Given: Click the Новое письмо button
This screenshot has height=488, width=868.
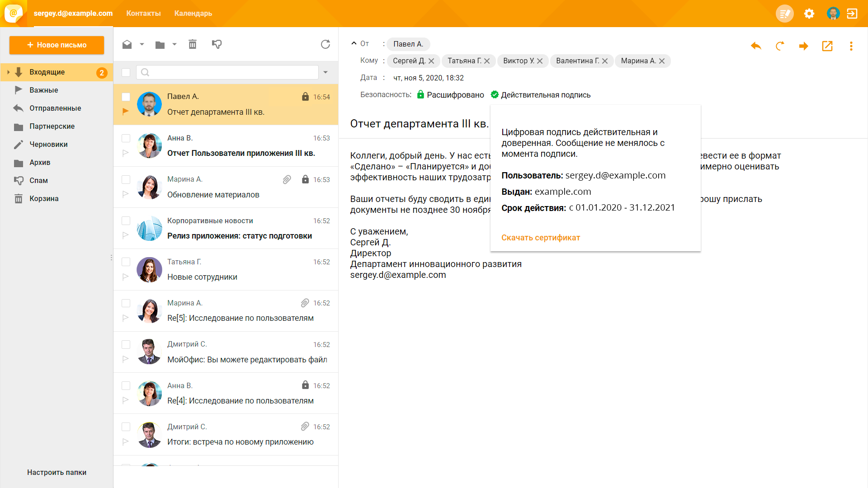Looking at the screenshot, I should click(57, 45).
